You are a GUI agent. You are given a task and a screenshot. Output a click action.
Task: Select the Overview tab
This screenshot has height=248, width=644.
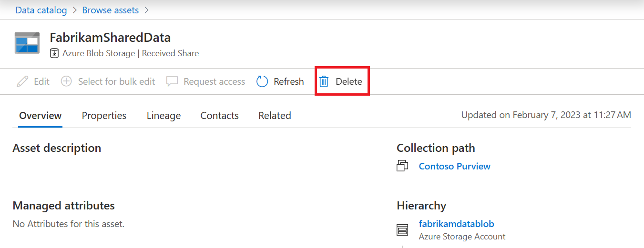(41, 116)
